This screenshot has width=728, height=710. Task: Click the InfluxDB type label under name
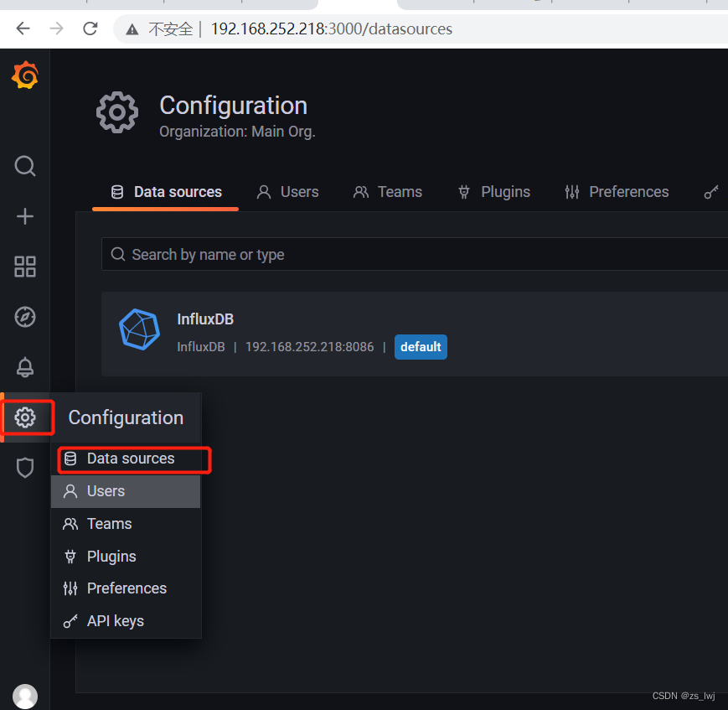click(x=201, y=347)
